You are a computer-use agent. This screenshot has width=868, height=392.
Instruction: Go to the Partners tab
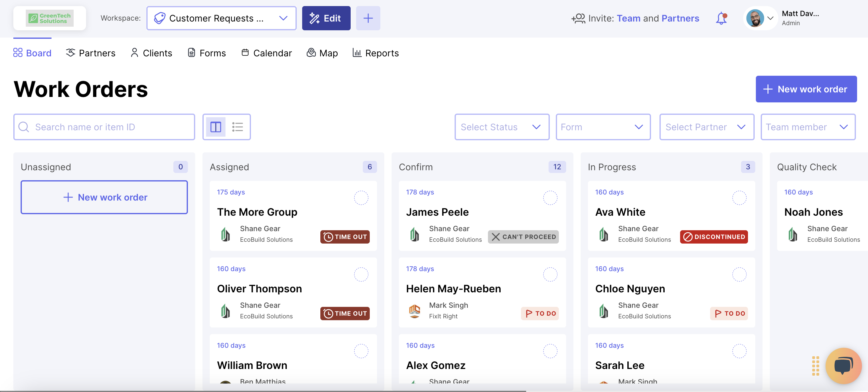click(x=91, y=53)
